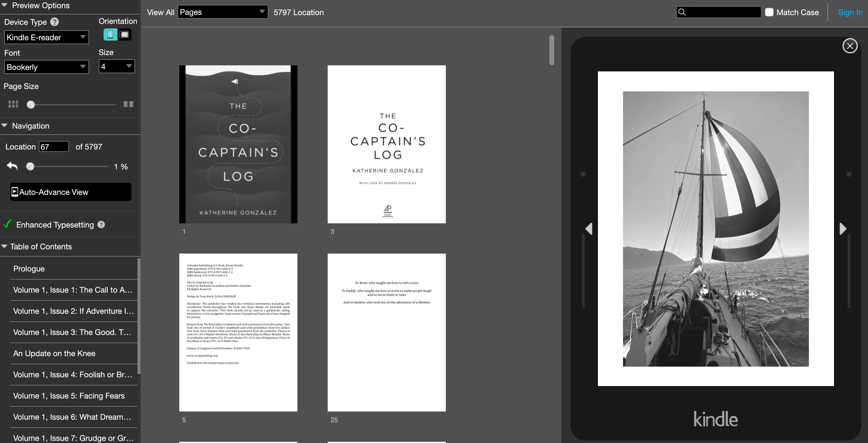Open the Kindle E-reader device dropdown
Image resolution: width=868 pixels, height=443 pixels.
point(47,37)
